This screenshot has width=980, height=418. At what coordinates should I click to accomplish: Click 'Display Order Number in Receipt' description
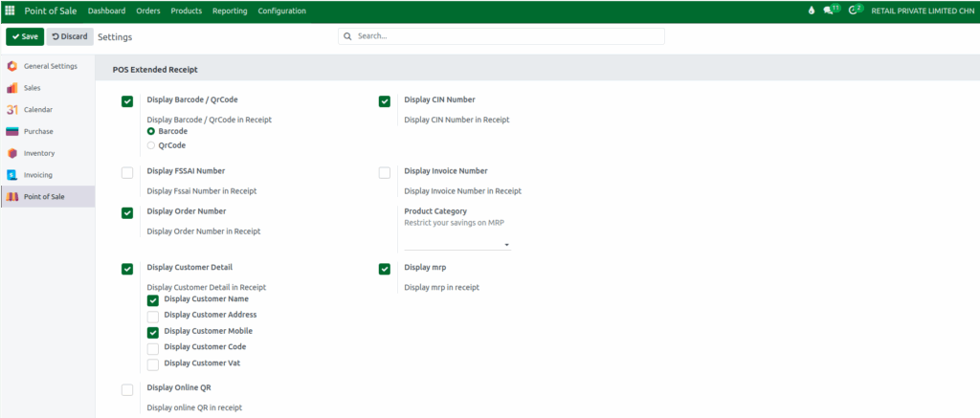[x=204, y=231]
